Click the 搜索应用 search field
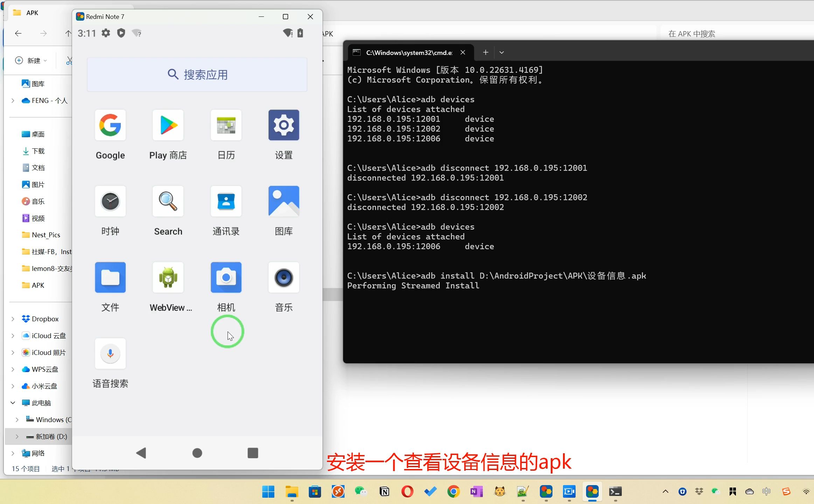This screenshot has width=814, height=504. pyautogui.click(x=197, y=75)
